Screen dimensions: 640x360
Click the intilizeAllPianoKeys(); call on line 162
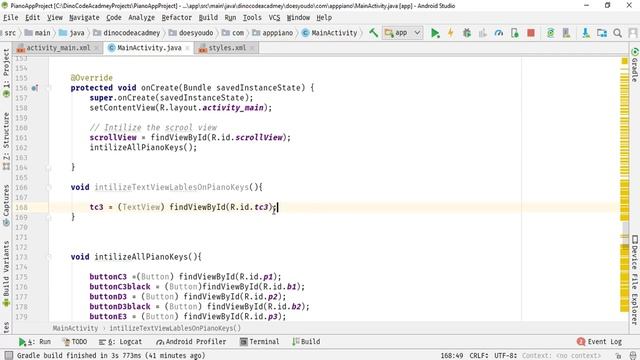143,147
